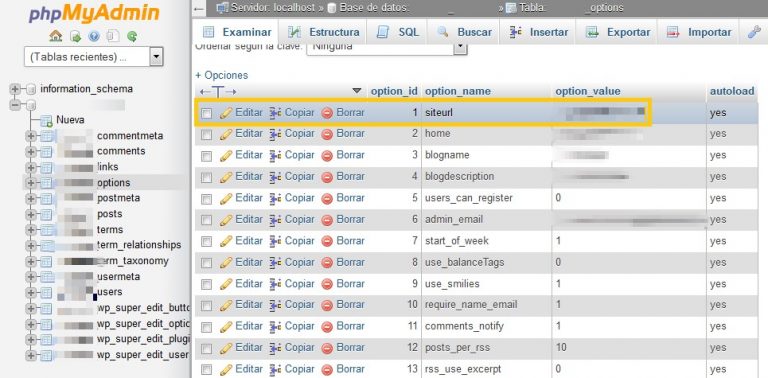Click pencil edit icon in siteurl row

click(226, 113)
